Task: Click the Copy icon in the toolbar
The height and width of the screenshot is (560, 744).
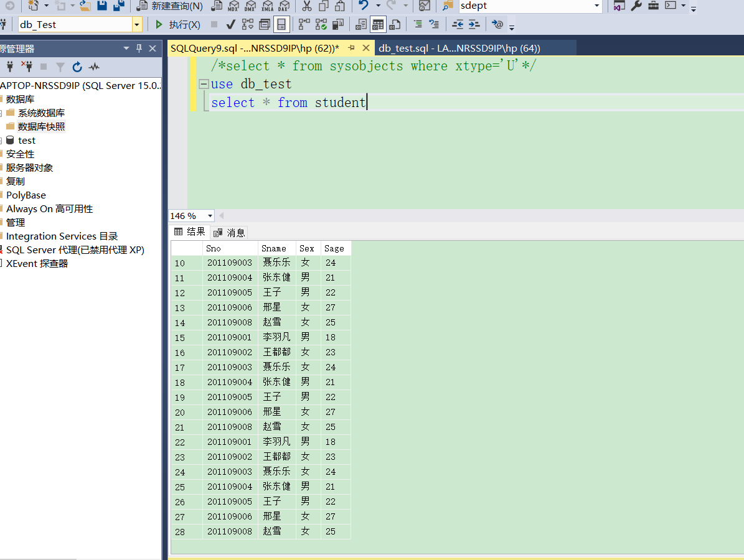Action: point(324,6)
